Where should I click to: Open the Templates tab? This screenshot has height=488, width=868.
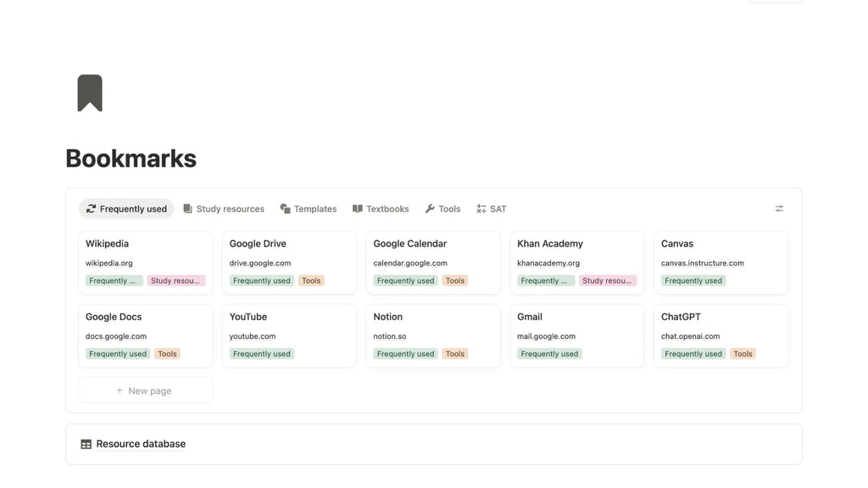309,208
